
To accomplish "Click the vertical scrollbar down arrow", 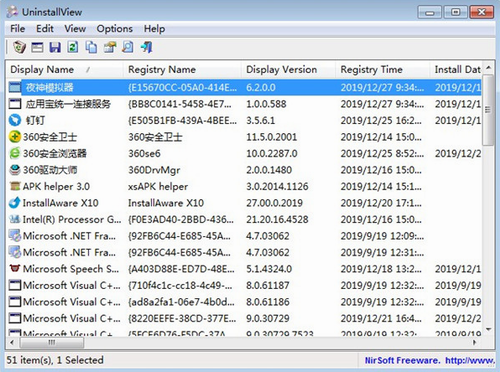I will tap(489, 329).
